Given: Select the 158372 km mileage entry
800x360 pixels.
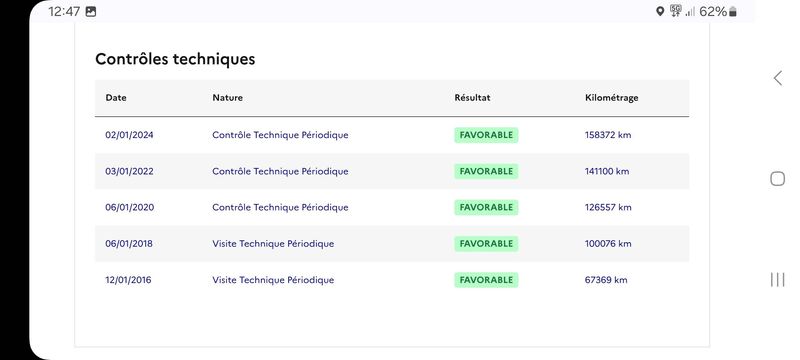Looking at the screenshot, I should pos(608,135).
